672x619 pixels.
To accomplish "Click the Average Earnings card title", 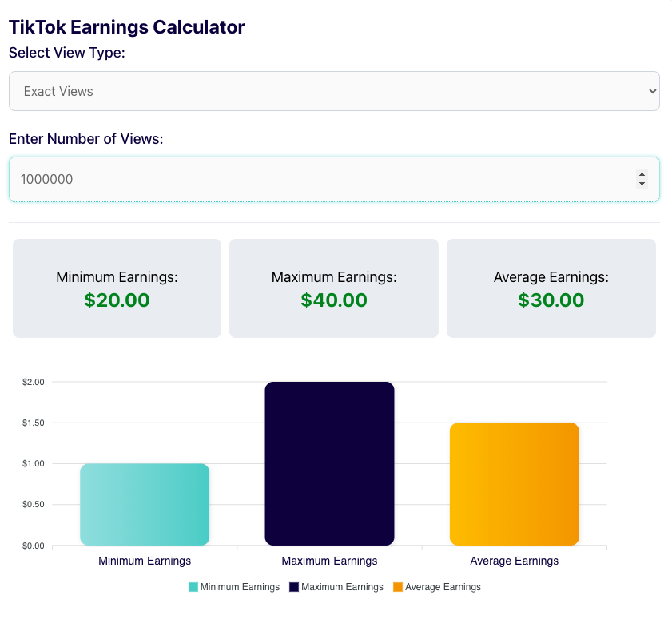I will 551,277.
